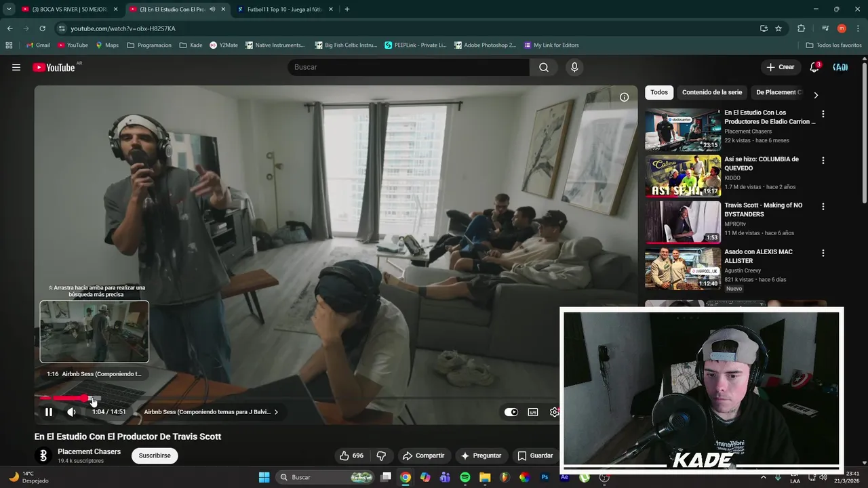868x488 pixels.
Task: Open the Programacion bookmarks folder
Action: tap(149, 45)
